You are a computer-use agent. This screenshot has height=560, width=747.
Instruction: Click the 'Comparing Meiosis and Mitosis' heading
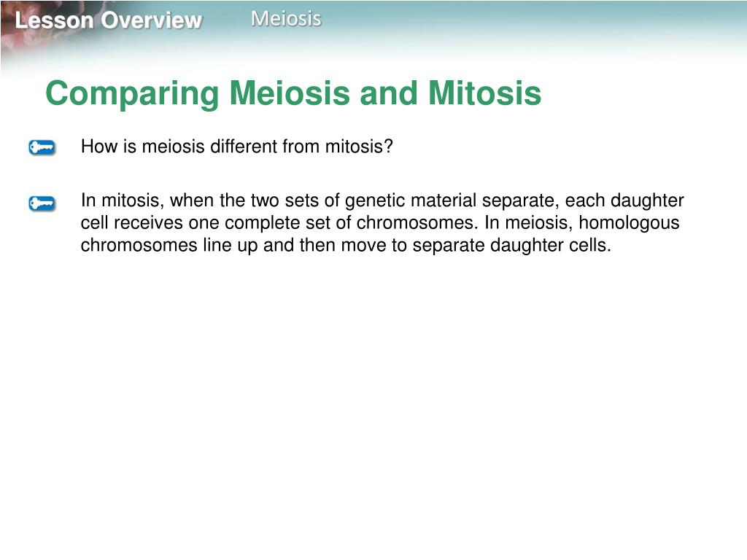(x=293, y=93)
